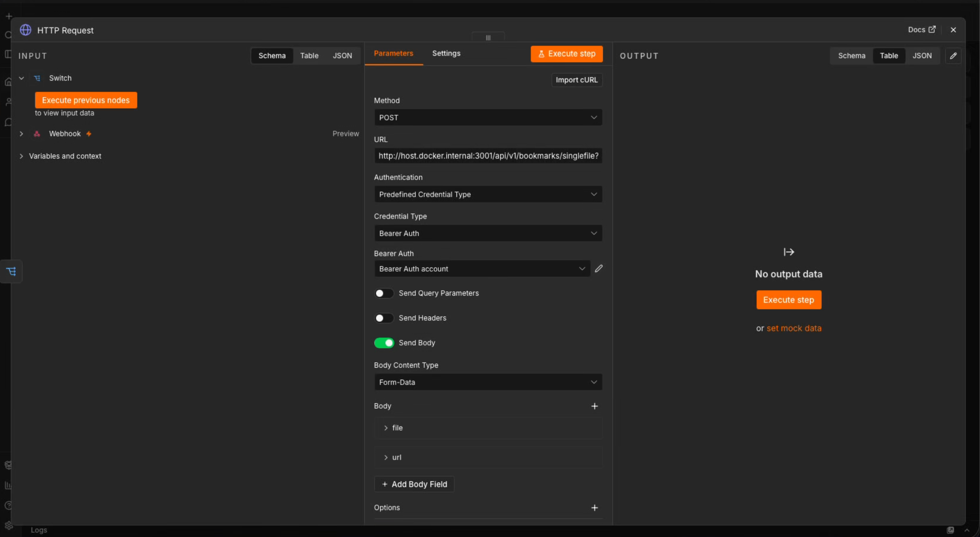The width and height of the screenshot is (980, 537).
Task: Select Input JSON view
Action: [x=342, y=56]
